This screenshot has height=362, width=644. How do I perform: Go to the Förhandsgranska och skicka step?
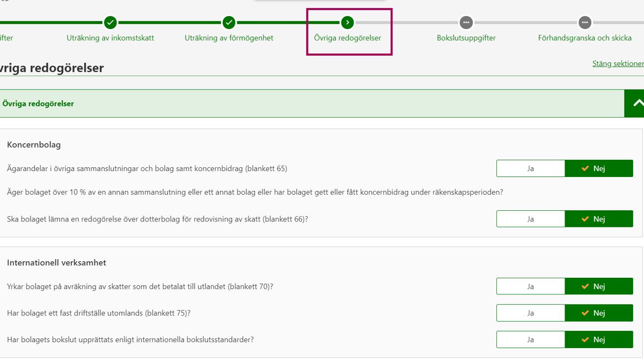point(584,38)
